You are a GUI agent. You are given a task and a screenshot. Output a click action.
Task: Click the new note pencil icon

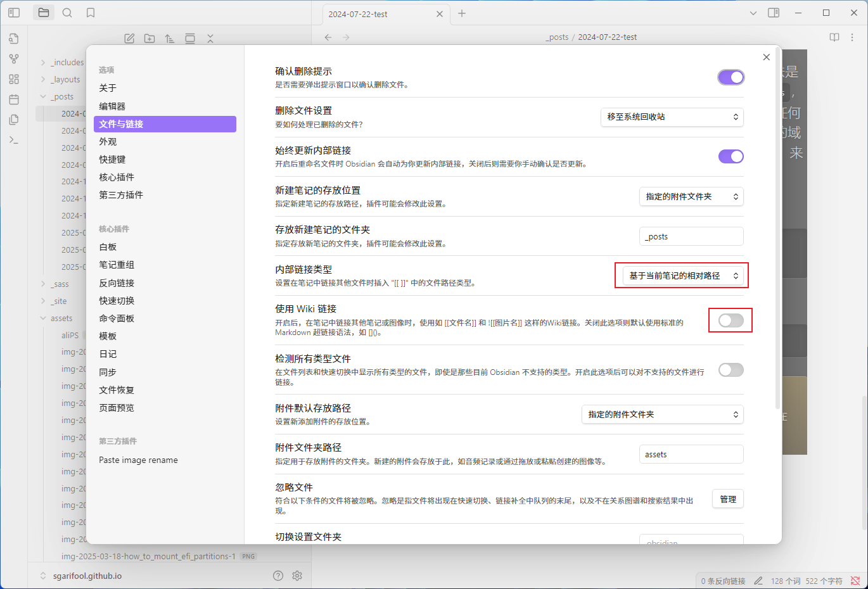[x=129, y=39]
